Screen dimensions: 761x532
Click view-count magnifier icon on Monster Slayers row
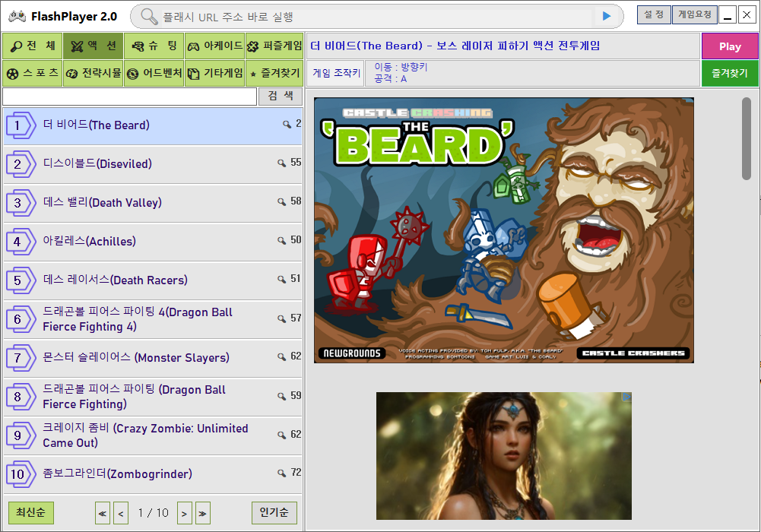[281, 357]
